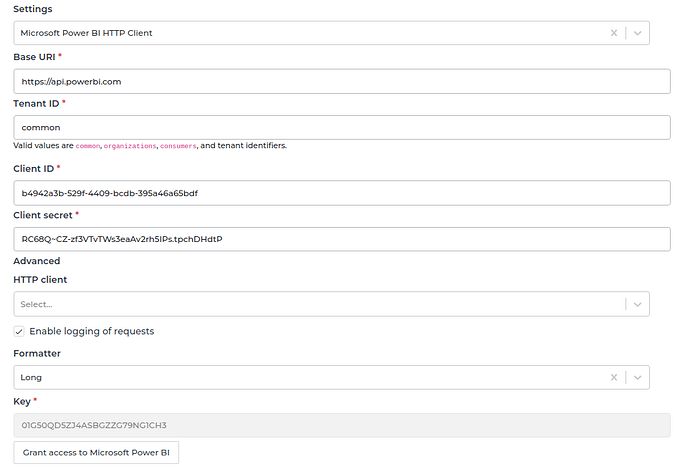
Task: Expand the Formatter dropdown chevron
Action: click(637, 377)
